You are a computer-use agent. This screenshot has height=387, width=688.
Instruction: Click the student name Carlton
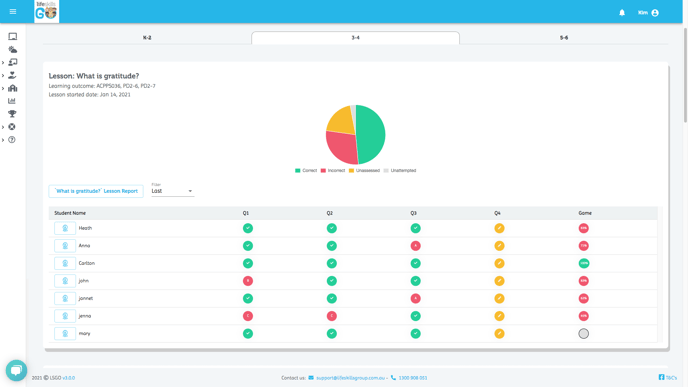(x=86, y=263)
